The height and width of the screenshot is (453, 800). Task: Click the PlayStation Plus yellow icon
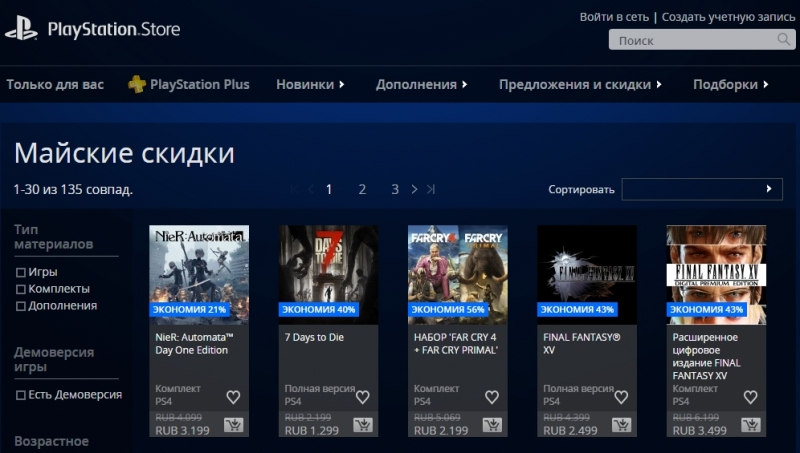pyautogui.click(x=136, y=84)
